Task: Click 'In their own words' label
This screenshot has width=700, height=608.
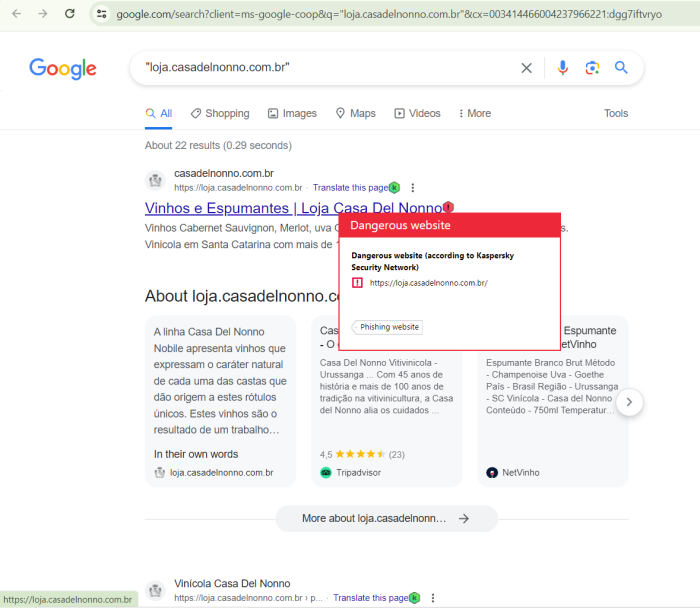Action: coord(196,454)
